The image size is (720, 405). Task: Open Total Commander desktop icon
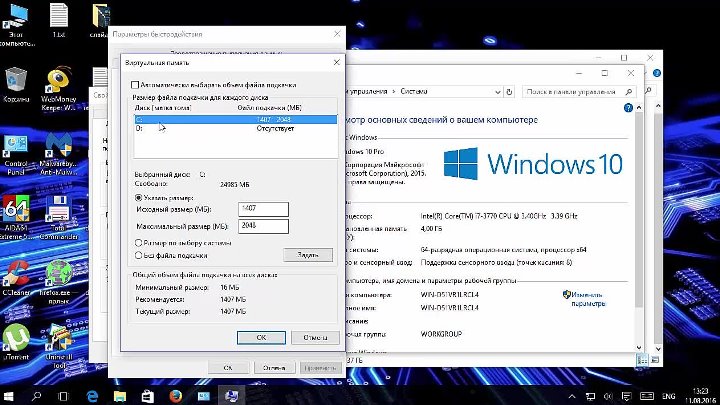58,218
